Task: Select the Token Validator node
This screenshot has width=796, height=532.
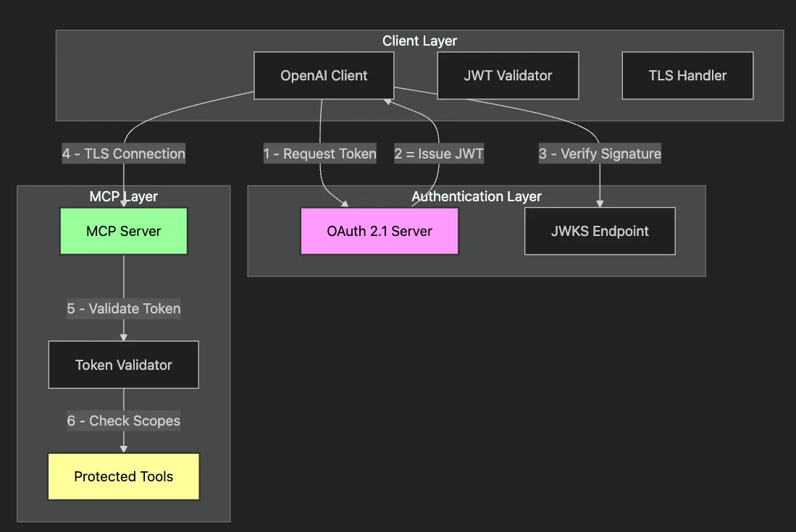Action: tap(123, 364)
